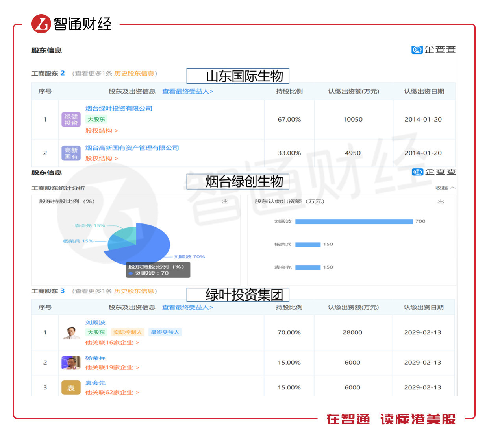489x448 pixels.
Task: Click the 杨荣兵 150 bar
Action: (x=308, y=245)
